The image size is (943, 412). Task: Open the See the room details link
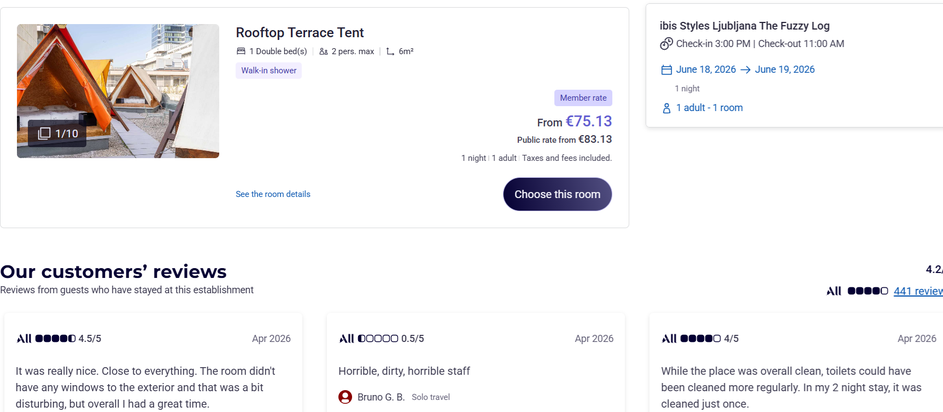tap(273, 194)
